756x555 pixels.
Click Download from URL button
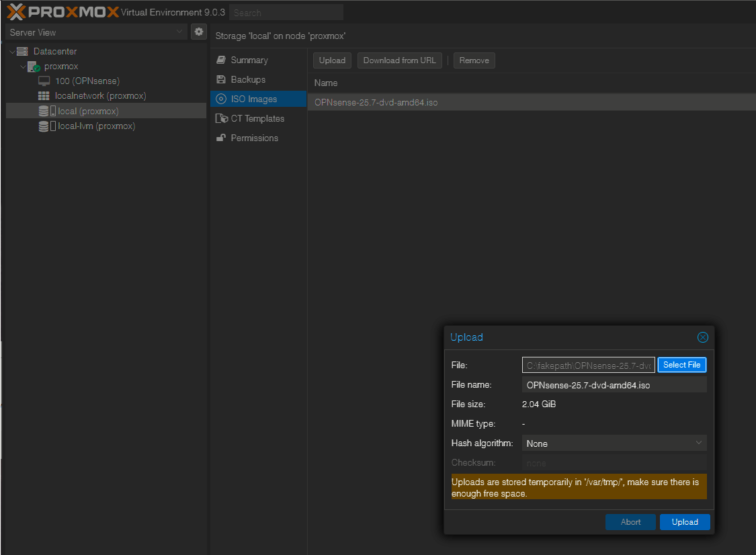[399, 60]
